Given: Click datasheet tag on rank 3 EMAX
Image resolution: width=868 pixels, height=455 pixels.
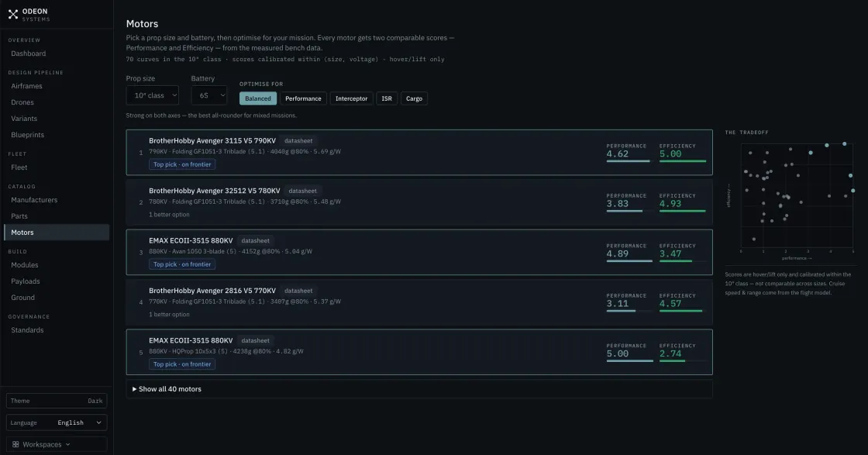Looking at the screenshot, I should 255,241.
